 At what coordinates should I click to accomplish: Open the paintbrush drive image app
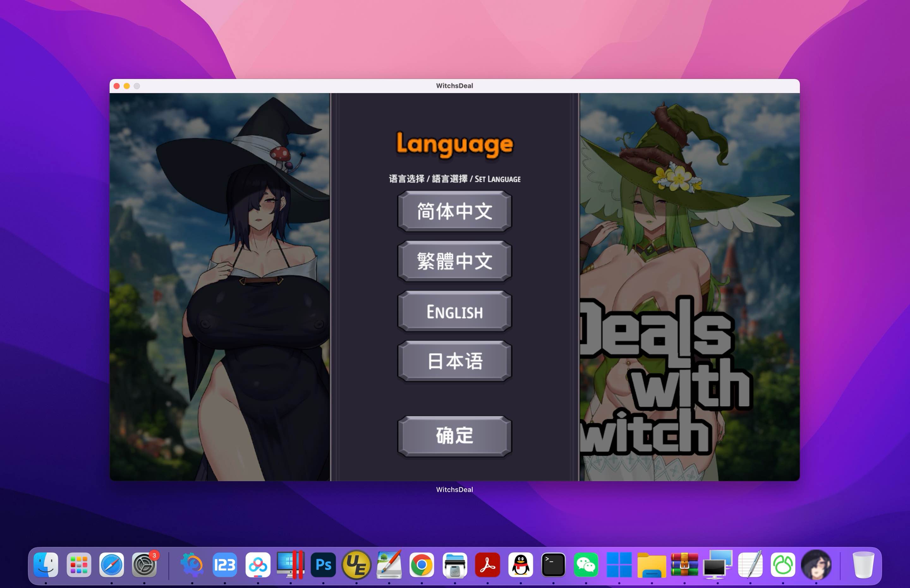point(389,565)
